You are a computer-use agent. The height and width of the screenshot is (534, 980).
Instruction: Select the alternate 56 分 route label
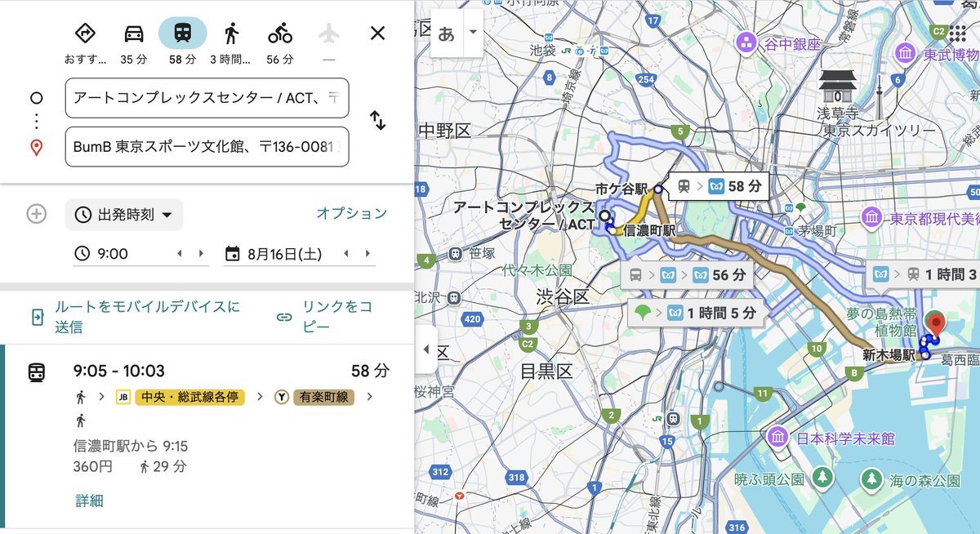686,275
